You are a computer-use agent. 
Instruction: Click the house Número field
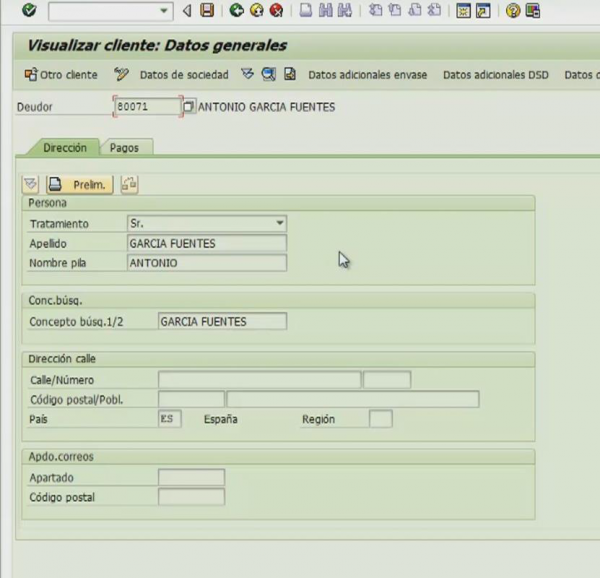point(387,379)
